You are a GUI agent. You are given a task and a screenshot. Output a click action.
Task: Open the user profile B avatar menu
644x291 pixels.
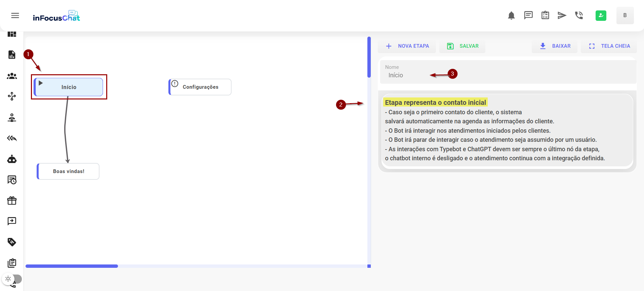pyautogui.click(x=625, y=15)
